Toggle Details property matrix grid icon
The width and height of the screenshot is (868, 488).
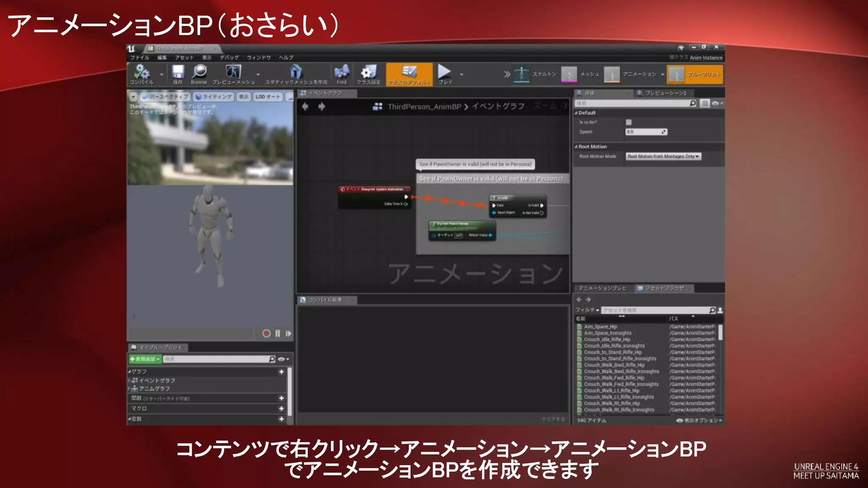[x=704, y=103]
